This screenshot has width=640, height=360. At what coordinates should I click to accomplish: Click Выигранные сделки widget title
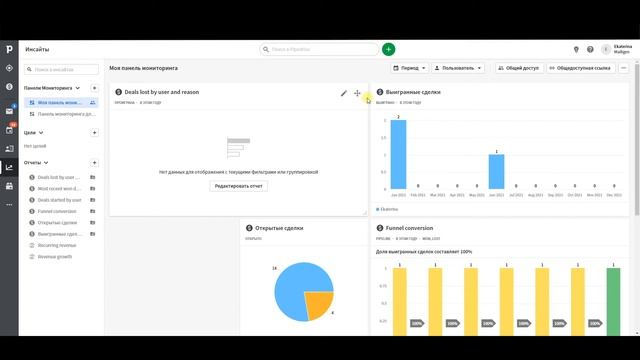(x=413, y=92)
